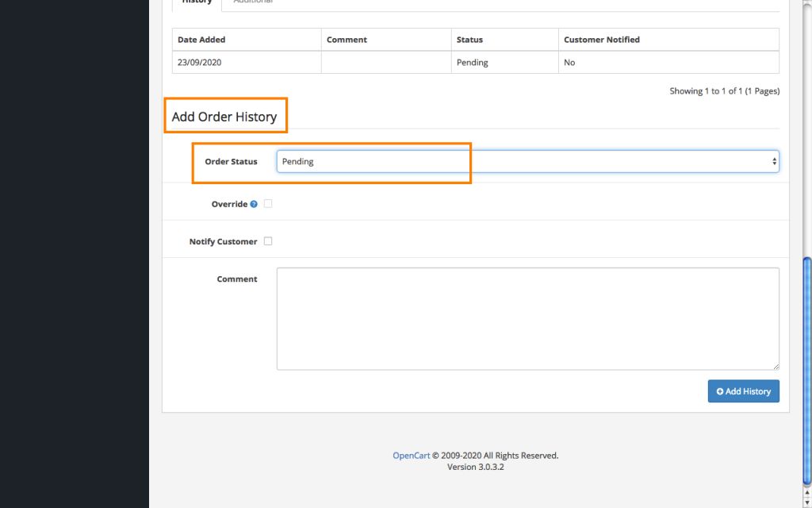
Task: Open the Order Status dropdown showing Pending
Action: click(527, 162)
